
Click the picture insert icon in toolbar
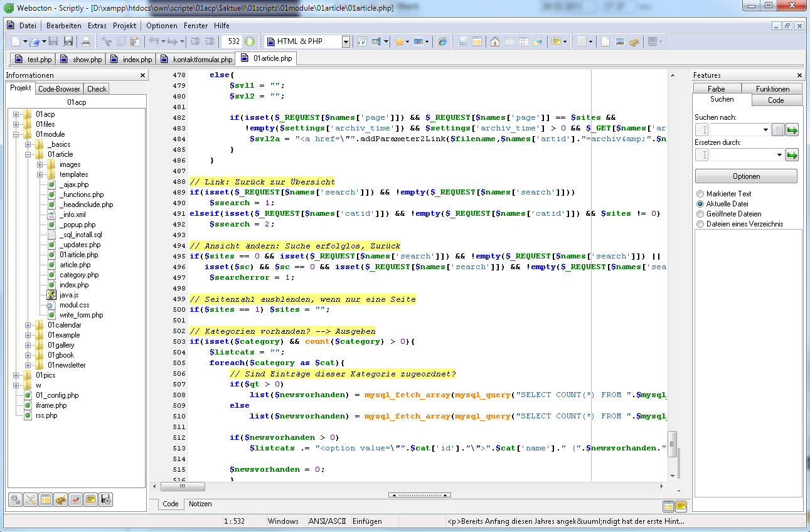pos(620,41)
